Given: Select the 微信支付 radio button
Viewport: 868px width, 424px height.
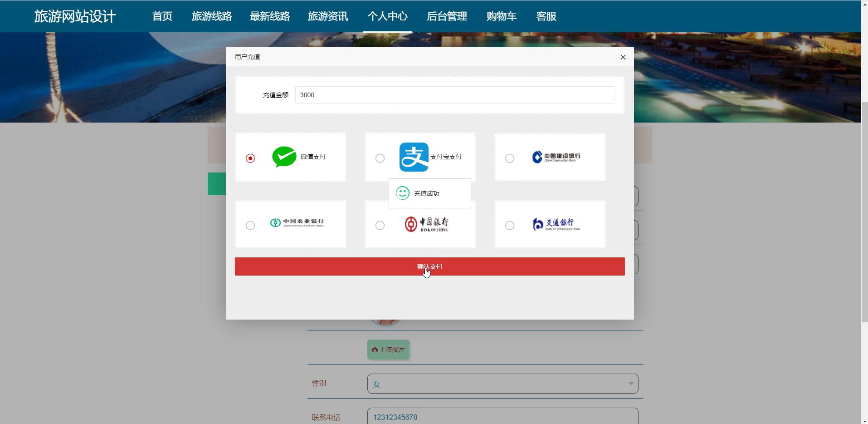Looking at the screenshot, I should coord(250,158).
